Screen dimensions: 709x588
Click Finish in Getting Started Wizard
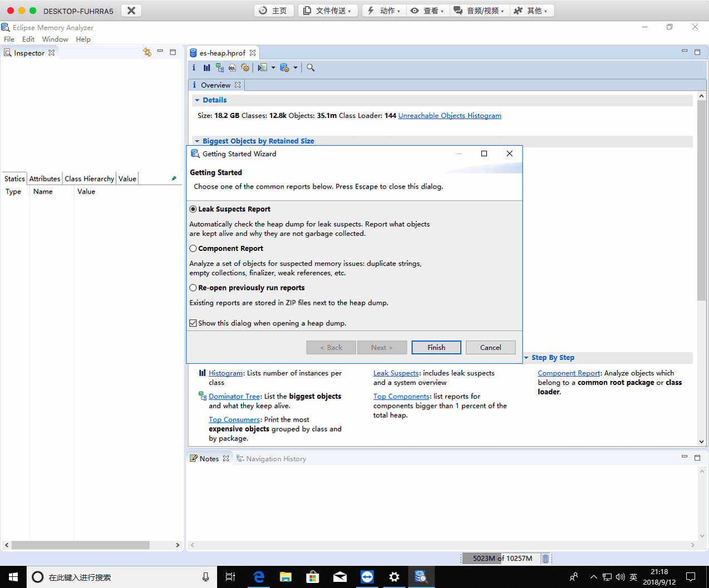pos(436,348)
